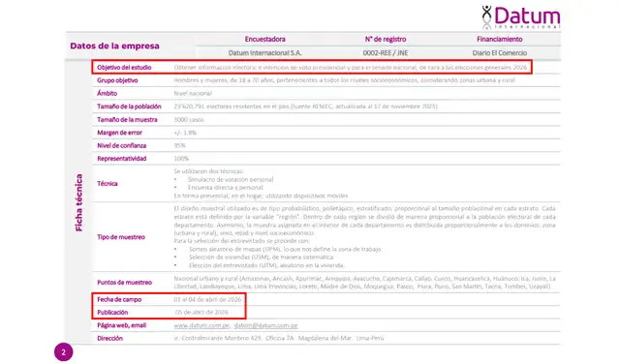Click the Datum Internacional logo
The height and width of the screenshot is (364, 620).
pyautogui.click(x=521, y=17)
